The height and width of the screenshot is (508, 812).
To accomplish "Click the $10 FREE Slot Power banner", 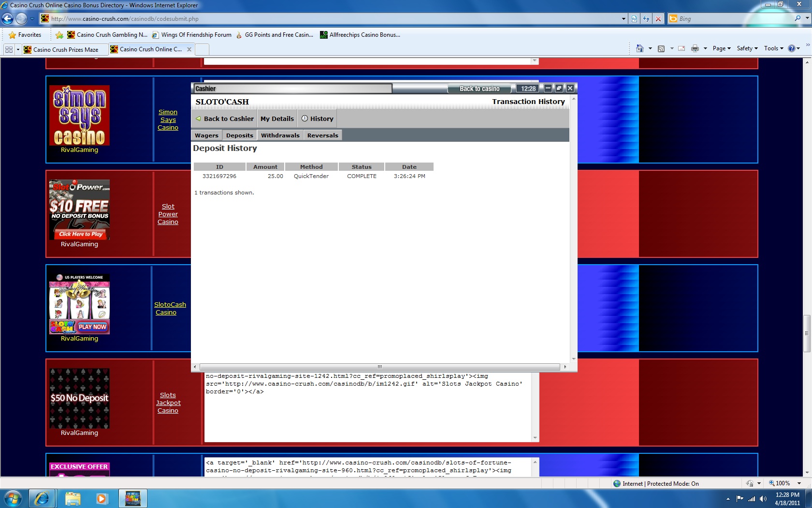I will coord(79,209).
